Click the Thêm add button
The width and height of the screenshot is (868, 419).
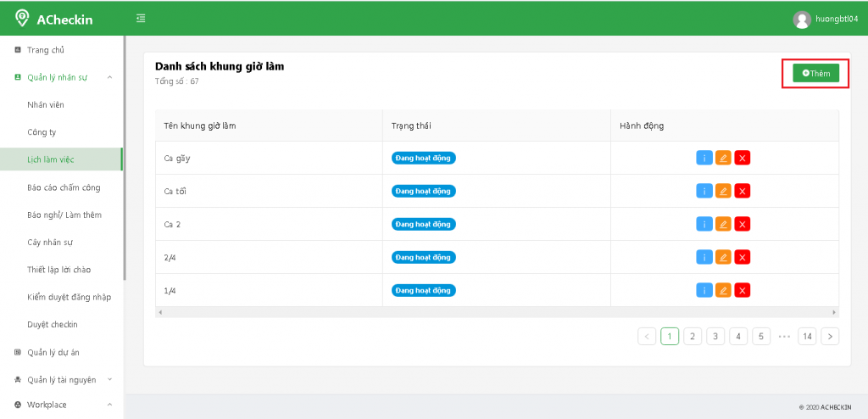[815, 73]
